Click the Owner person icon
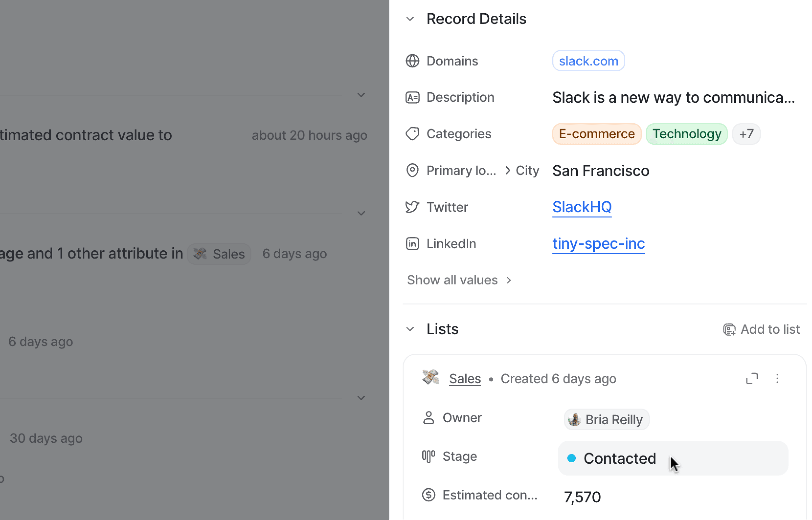 pos(429,418)
